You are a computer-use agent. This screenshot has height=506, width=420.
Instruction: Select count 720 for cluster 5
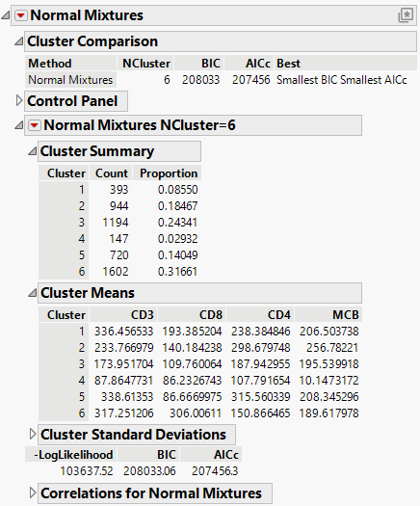point(119,255)
